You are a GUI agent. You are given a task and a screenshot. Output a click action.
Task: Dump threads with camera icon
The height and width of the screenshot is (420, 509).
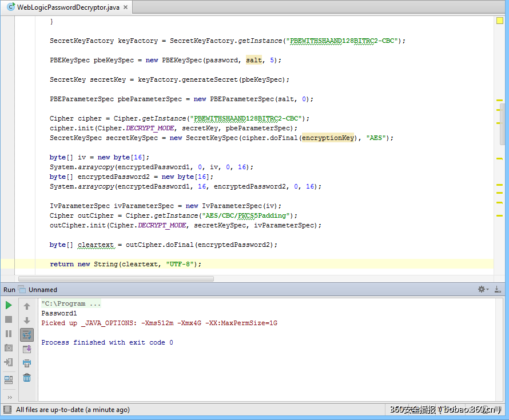coord(9,348)
